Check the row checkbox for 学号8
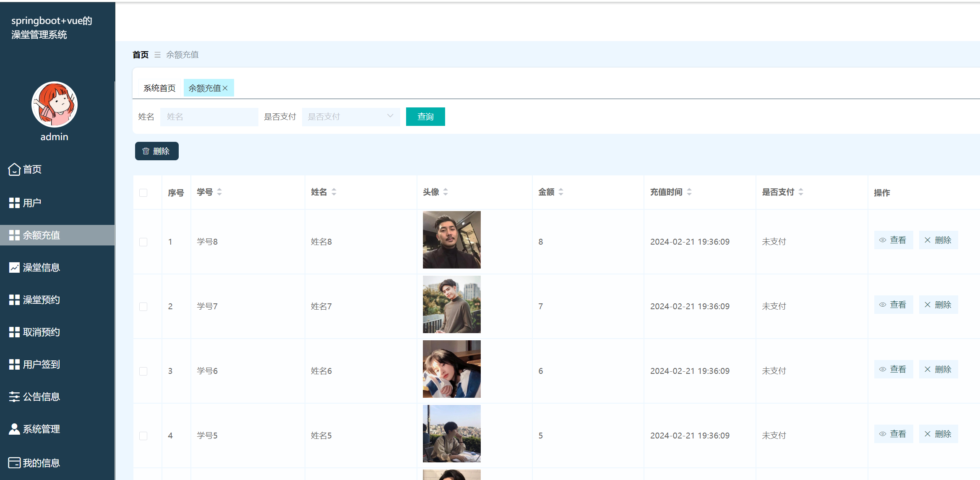980x480 pixels. pos(143,242)
